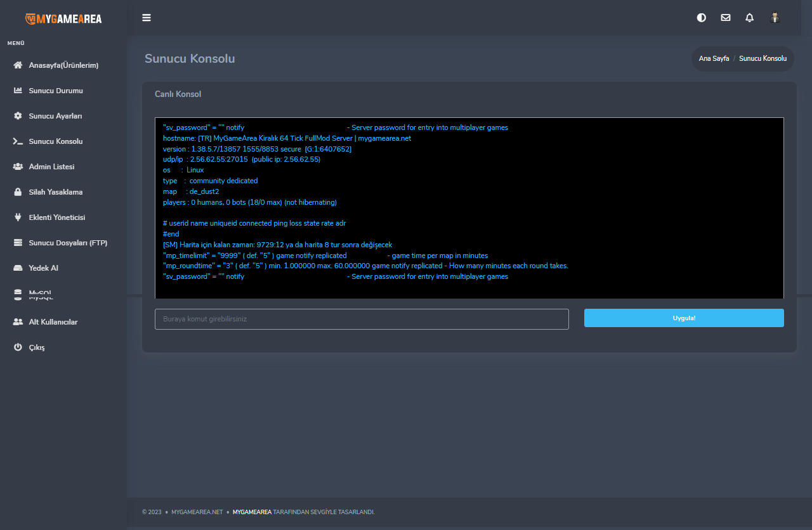Open Silah Yasaklama lock icon
The height and width of the screenshot is (530, 812).
18,192
